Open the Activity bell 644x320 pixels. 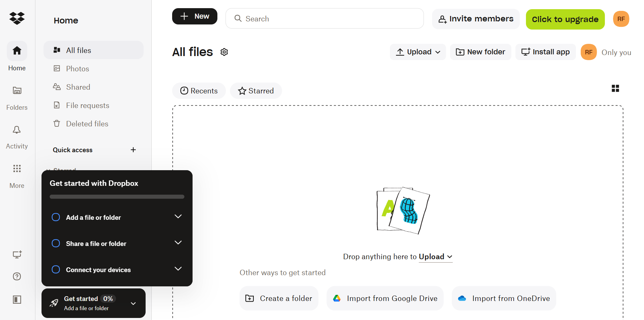click(17, 137)
